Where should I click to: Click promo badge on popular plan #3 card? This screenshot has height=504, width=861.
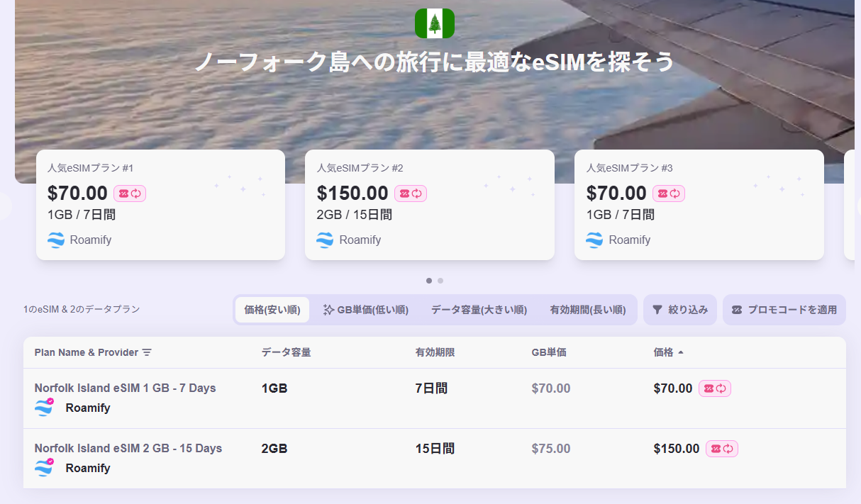669,193
